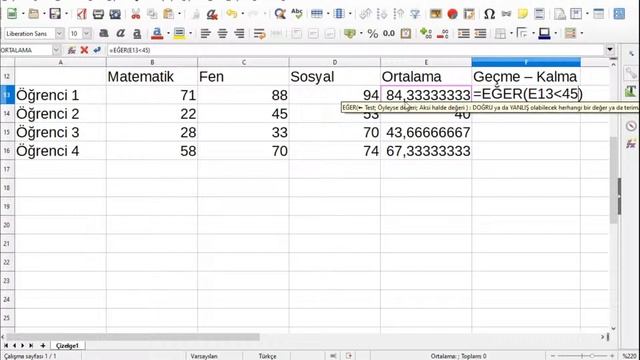
Task: Open the Sort dialog icon
Action: point(365,14)
